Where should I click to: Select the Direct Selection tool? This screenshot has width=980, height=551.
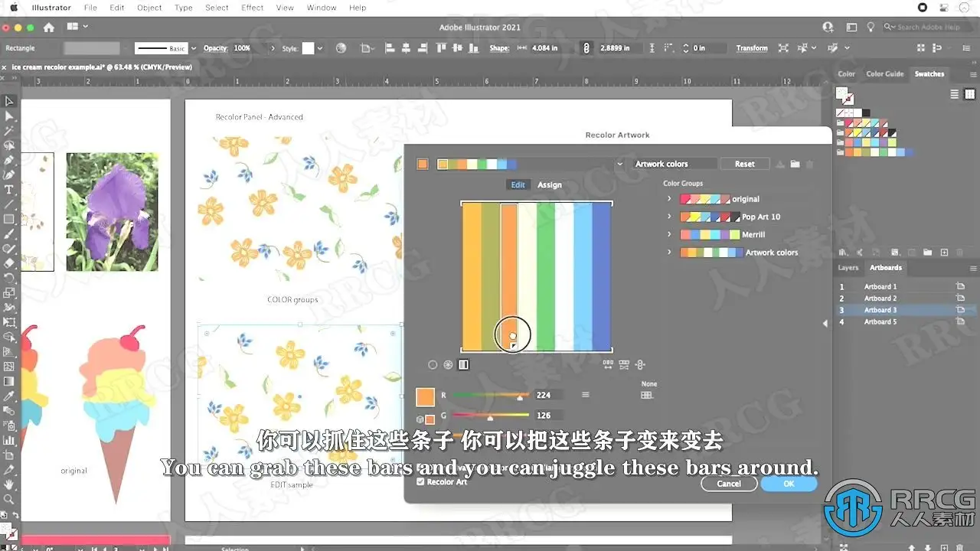pos(9,116)
